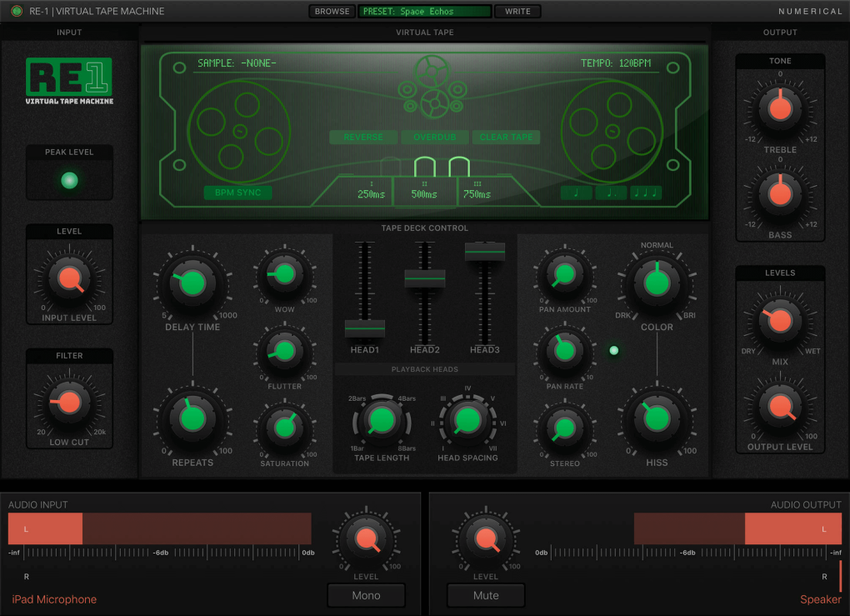Open the Space Echos preset display
This screenshot has width=850, height=616.
(x=424, y=12)
